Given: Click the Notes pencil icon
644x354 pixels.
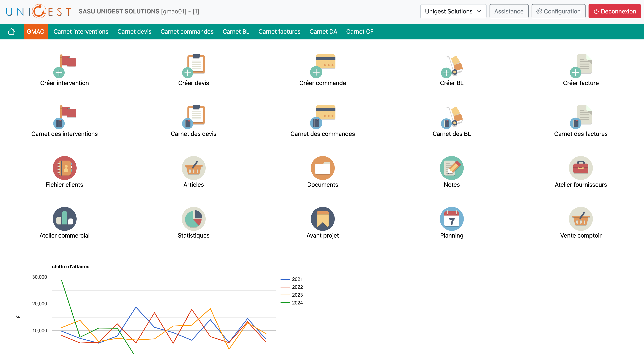Looking at the screenshot, I should pos(452,168).
